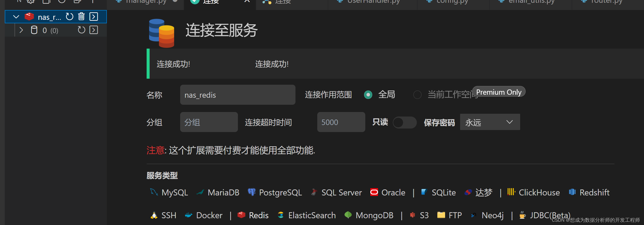Select the 全局 global scope radio button
Screen dimensions: 644x225
(368, 95)
